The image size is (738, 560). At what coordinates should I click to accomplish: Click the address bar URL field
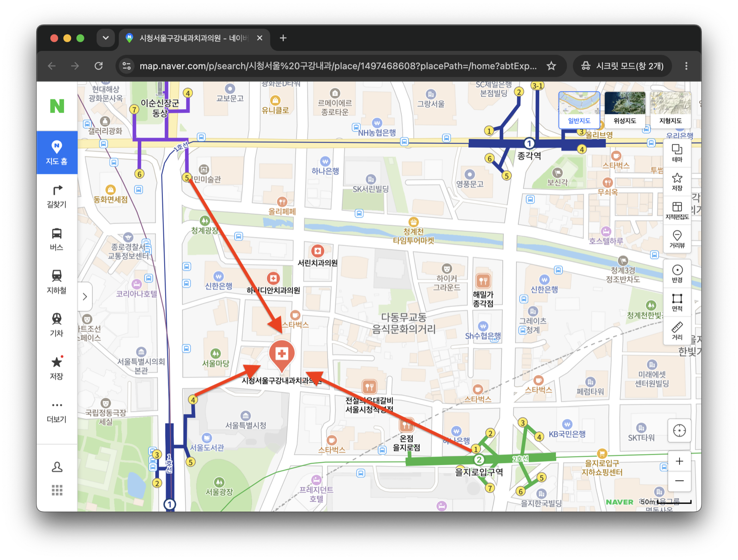338,66
